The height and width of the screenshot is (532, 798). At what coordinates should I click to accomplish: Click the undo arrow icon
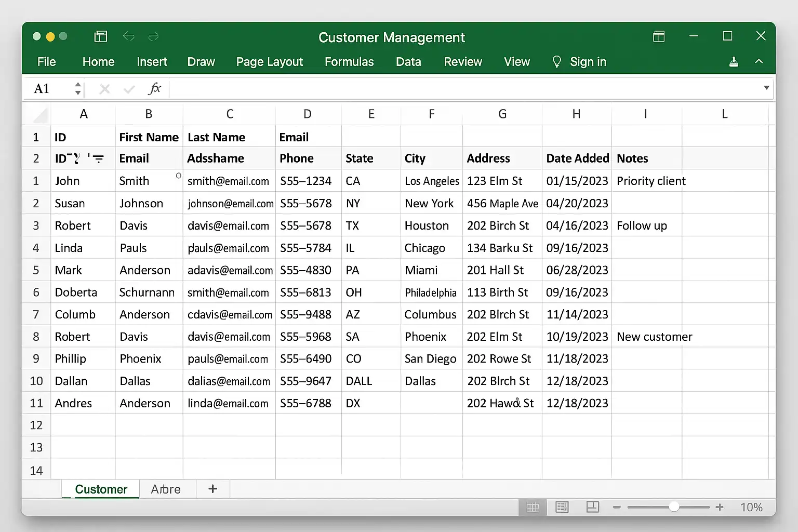128,36
